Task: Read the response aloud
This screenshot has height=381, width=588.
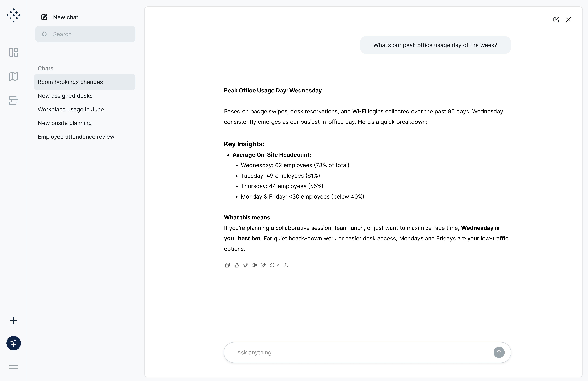Action: pyautogui.click(x=254, y=265)
